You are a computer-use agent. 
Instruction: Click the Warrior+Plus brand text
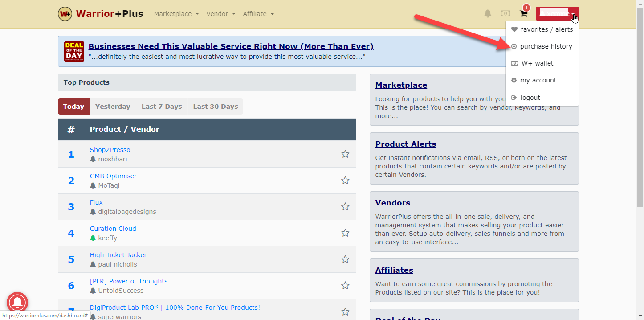(110, 14)
